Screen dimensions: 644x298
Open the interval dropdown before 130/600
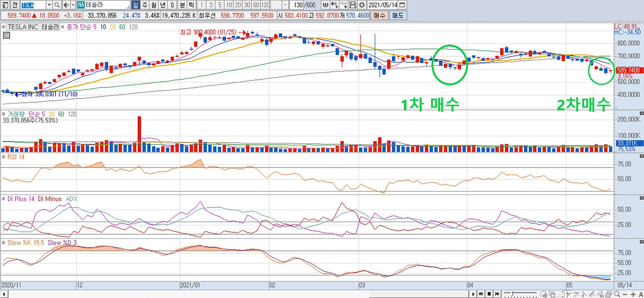coord(285,5)
